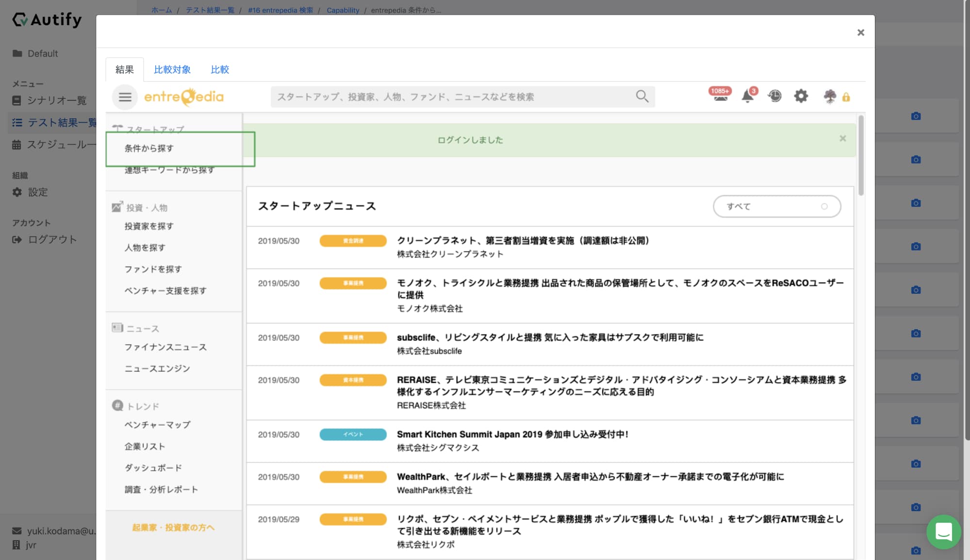Open ニュースエンジン in sidebar

point(157,368)
